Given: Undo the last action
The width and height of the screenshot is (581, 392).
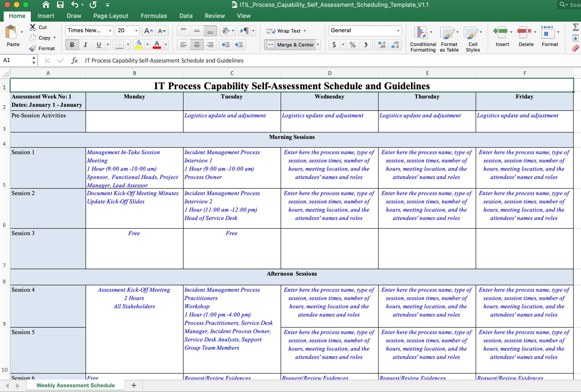Looking at the screenshot, I should (x=74, y=5).
